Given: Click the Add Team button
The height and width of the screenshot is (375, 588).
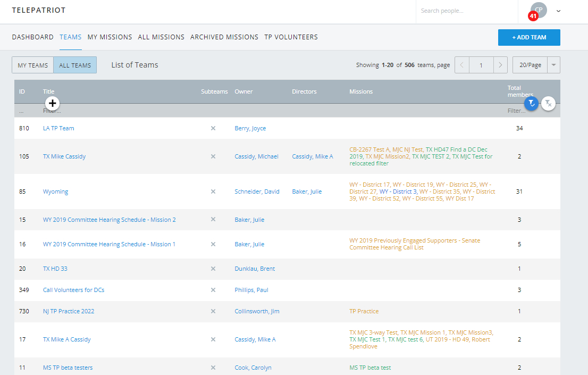Looking at the screenshot, I should click(x=529, y=37).
